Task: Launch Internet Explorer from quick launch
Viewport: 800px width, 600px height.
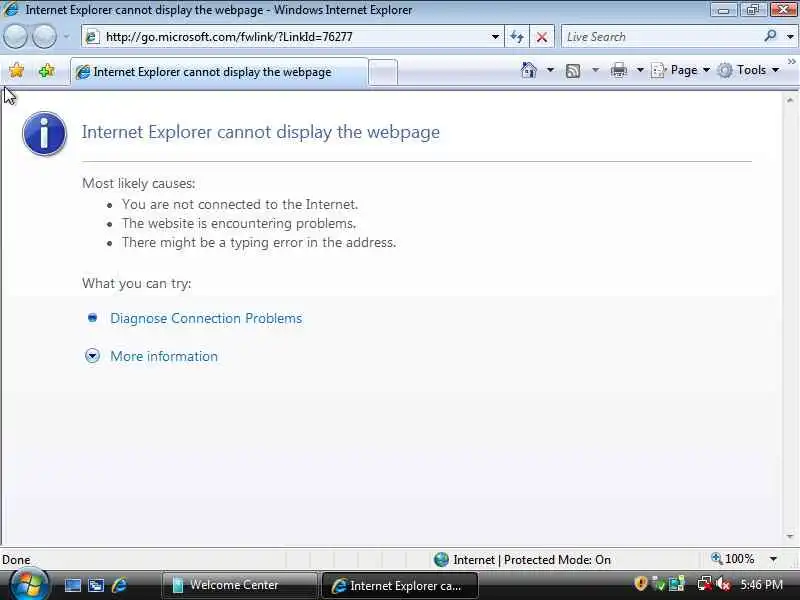Action: coord(119,585)
